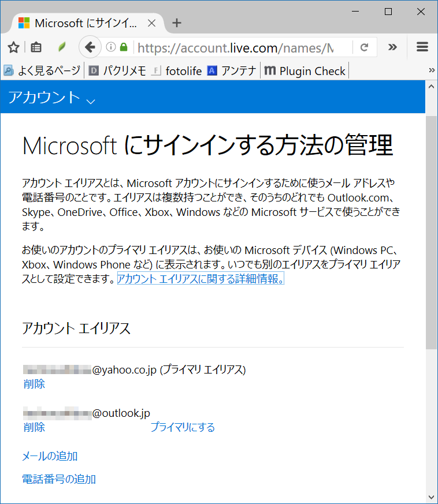
Task: Click the アカウント エイリアス heading
Action: (76, 328)
